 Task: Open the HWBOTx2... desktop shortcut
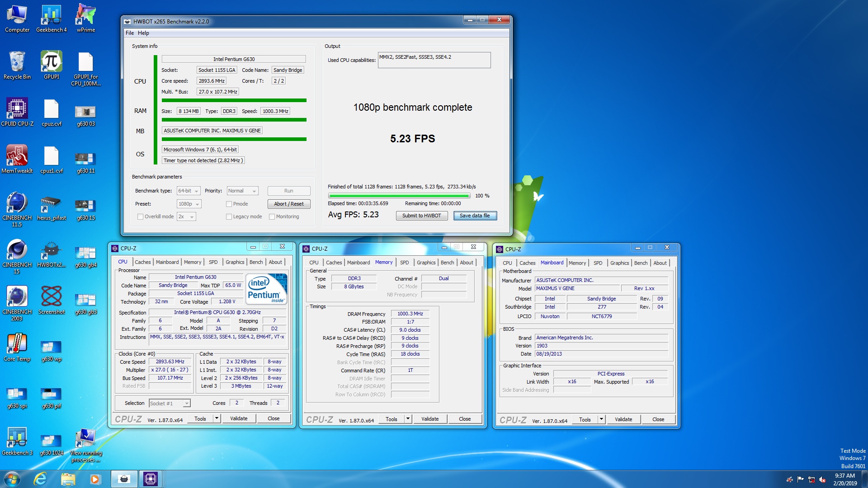pyautogui.click(x=52, y=254)
